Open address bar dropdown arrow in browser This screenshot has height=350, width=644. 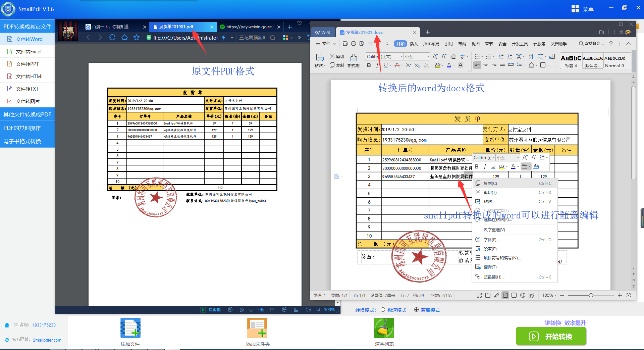pyautogui.click(x=232, y=38)
